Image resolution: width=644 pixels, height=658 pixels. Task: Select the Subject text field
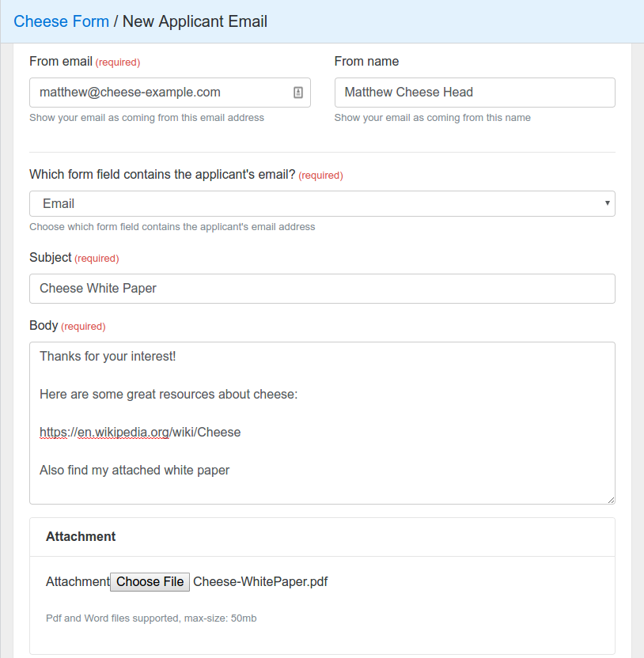tap(322, 289)
